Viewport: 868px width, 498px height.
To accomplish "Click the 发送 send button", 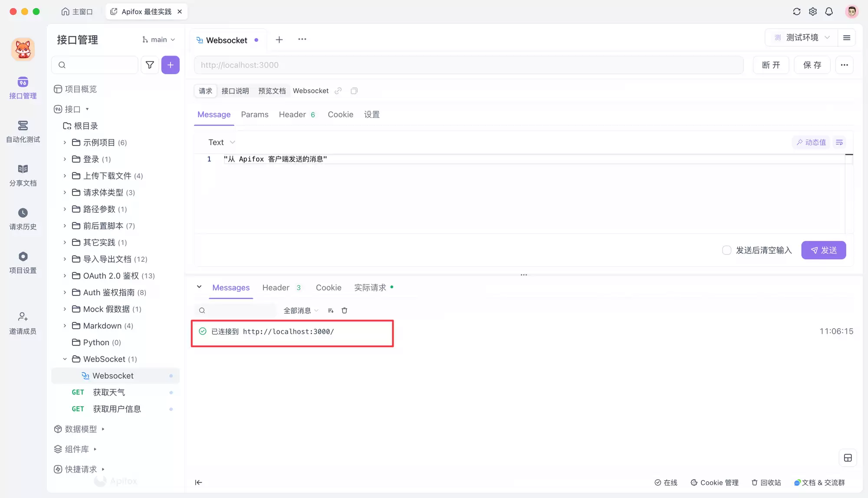I will (x=824, y=250).
